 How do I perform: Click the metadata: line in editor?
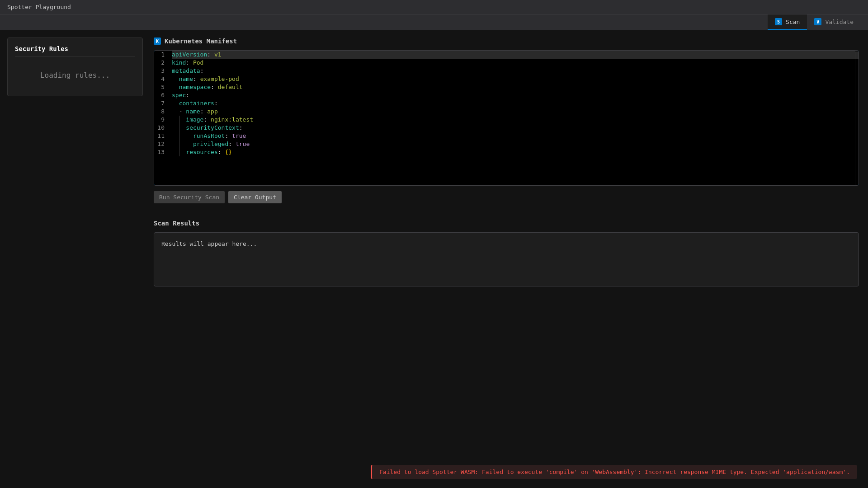pyautogui.click(x=188, y=71)
